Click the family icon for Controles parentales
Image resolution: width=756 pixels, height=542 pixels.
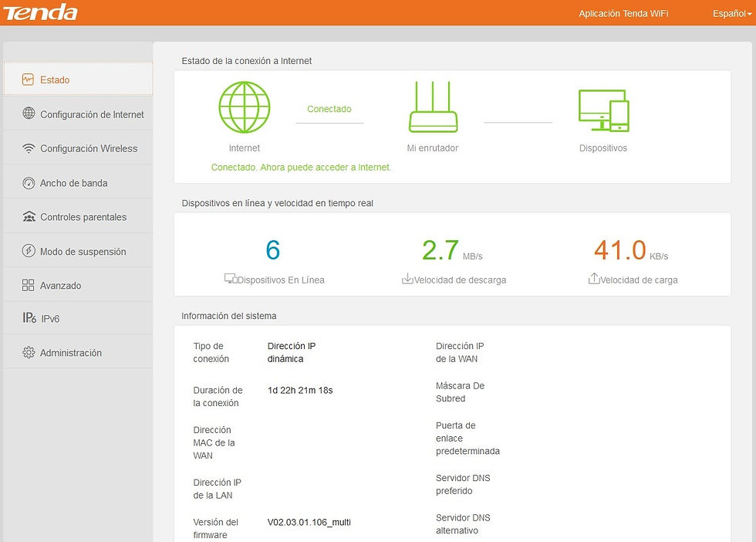(x=29, y=217)
